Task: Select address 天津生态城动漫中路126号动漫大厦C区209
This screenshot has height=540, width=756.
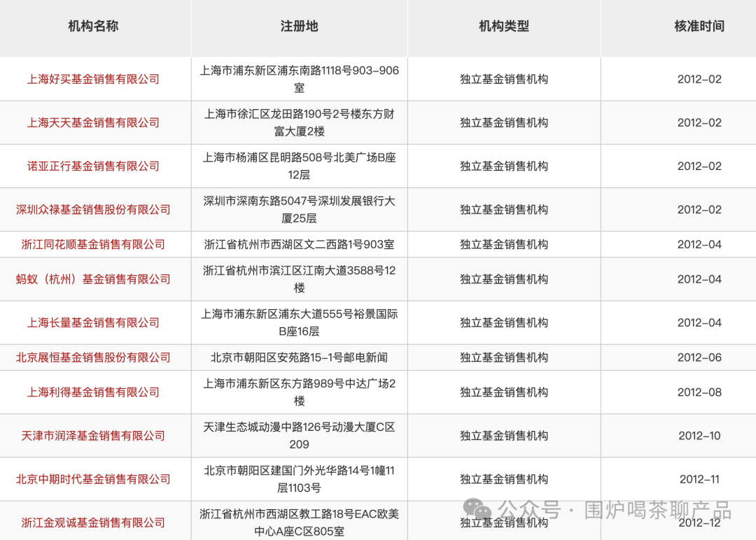Action: click(299, 436)
